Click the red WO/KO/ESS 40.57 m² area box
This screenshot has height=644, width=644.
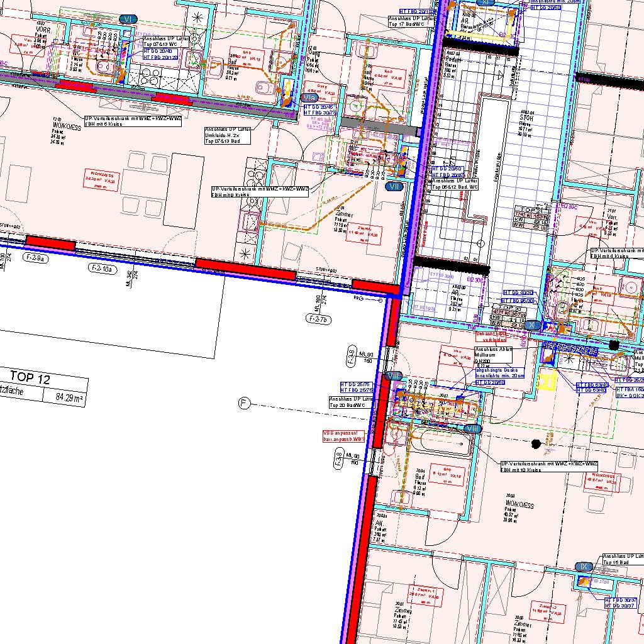[602, 481]
